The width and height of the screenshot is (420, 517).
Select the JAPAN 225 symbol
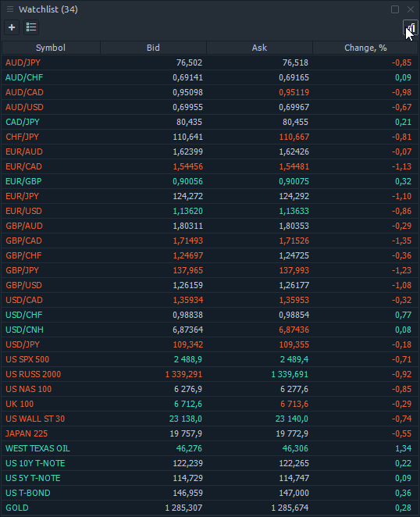[x=27, y=433]
